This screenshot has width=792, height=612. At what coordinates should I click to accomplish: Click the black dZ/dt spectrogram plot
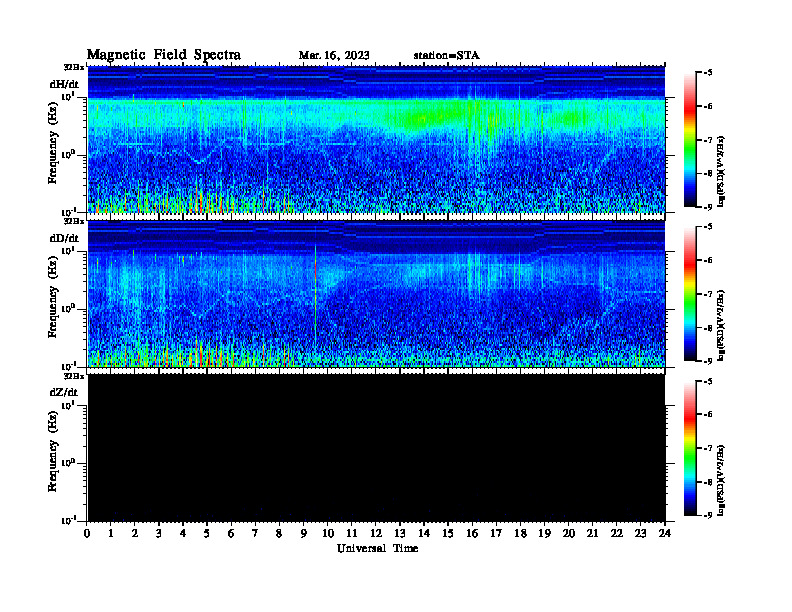point(376,448)
